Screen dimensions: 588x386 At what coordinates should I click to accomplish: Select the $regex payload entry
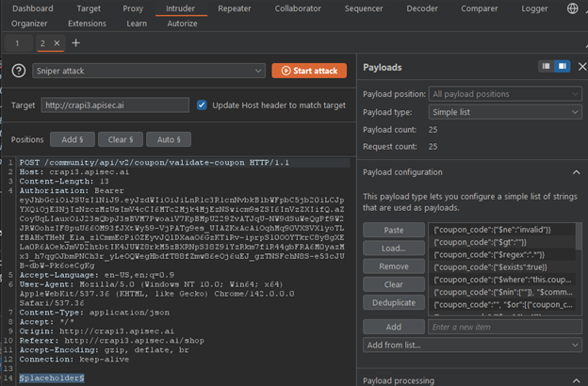(x=501, y=254)
